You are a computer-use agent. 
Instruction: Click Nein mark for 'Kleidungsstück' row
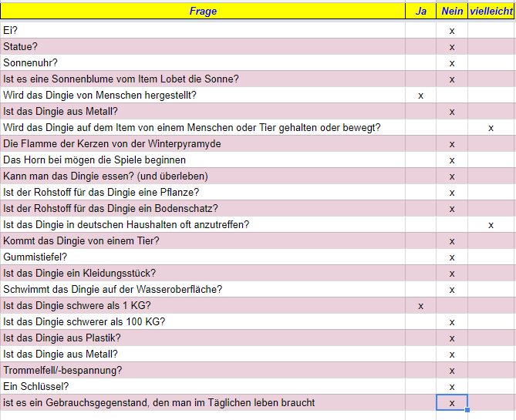452,274
